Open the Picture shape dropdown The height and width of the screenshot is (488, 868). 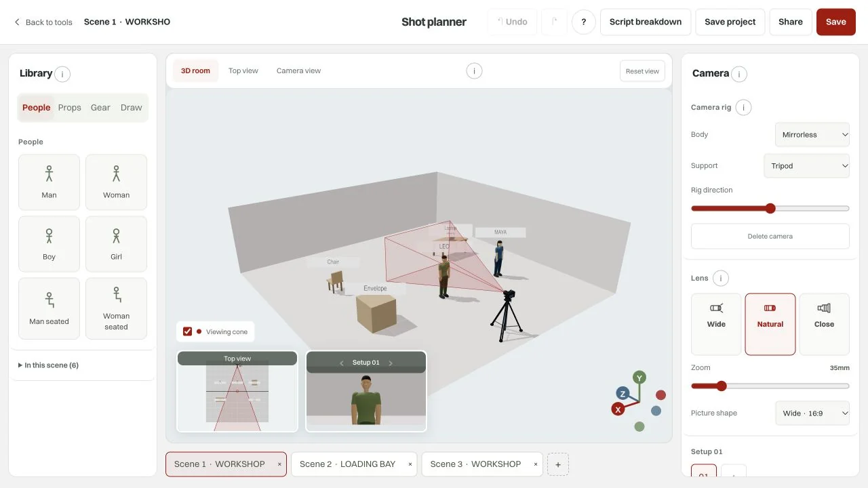(812, 413)
